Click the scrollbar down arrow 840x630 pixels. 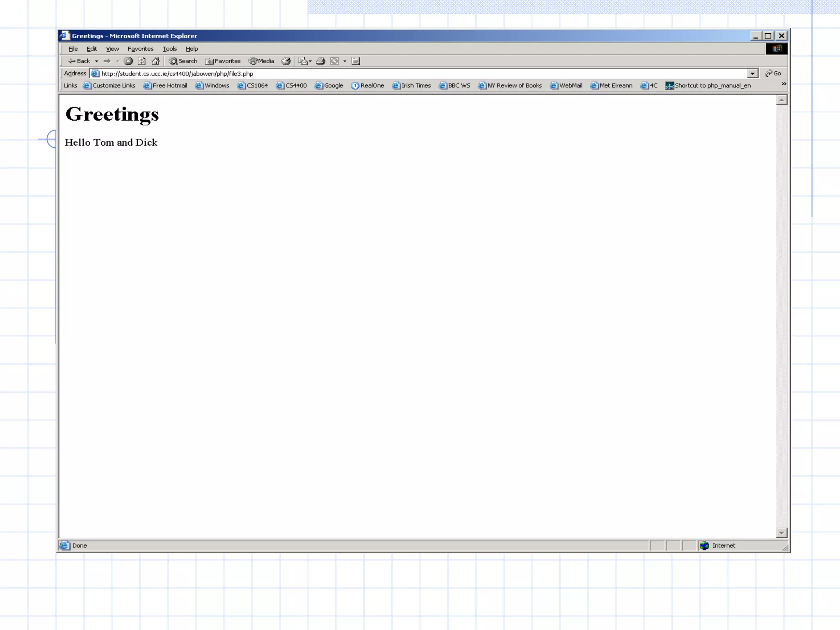782,533
